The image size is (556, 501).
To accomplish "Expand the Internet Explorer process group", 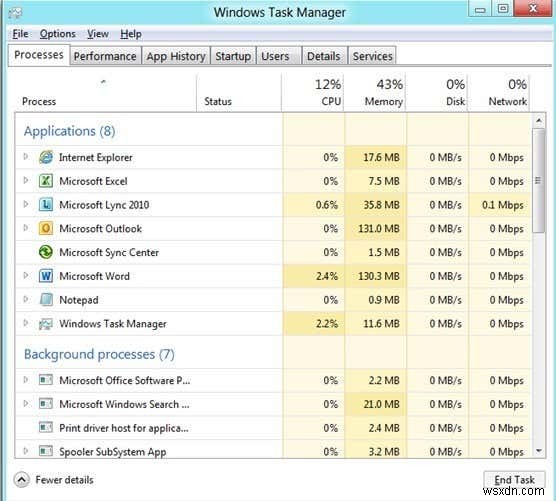I will (26, 156).
